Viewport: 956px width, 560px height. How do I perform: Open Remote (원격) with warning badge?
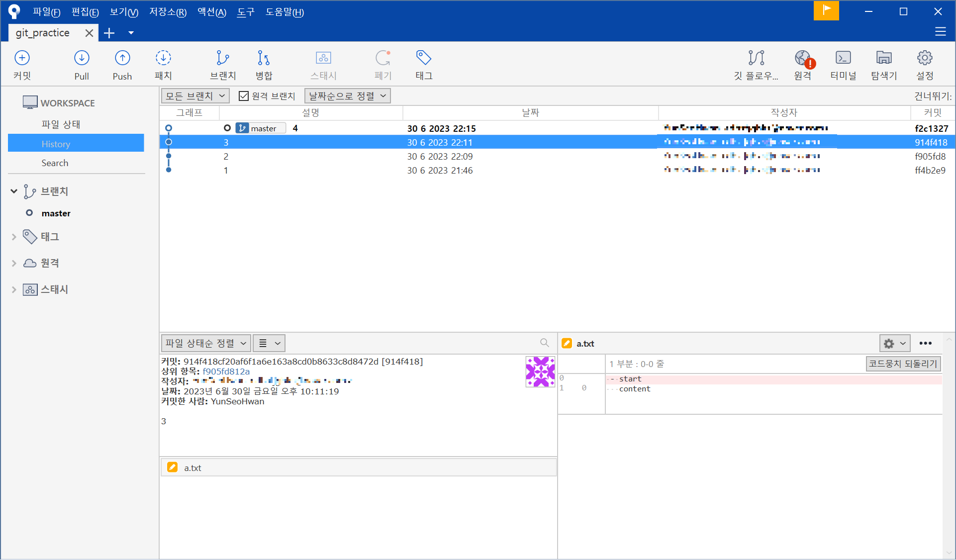pos(803,65)
